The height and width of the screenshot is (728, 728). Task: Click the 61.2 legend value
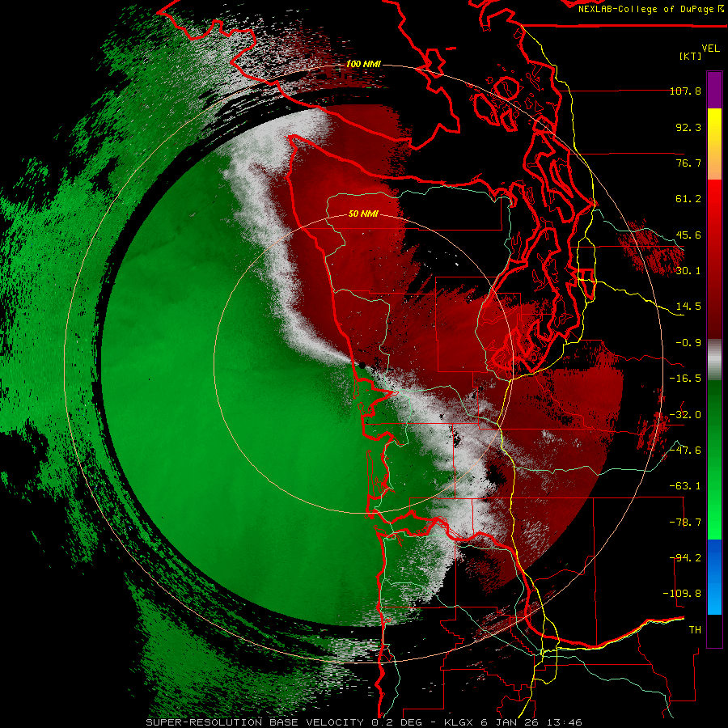click(x=688, y=199)
